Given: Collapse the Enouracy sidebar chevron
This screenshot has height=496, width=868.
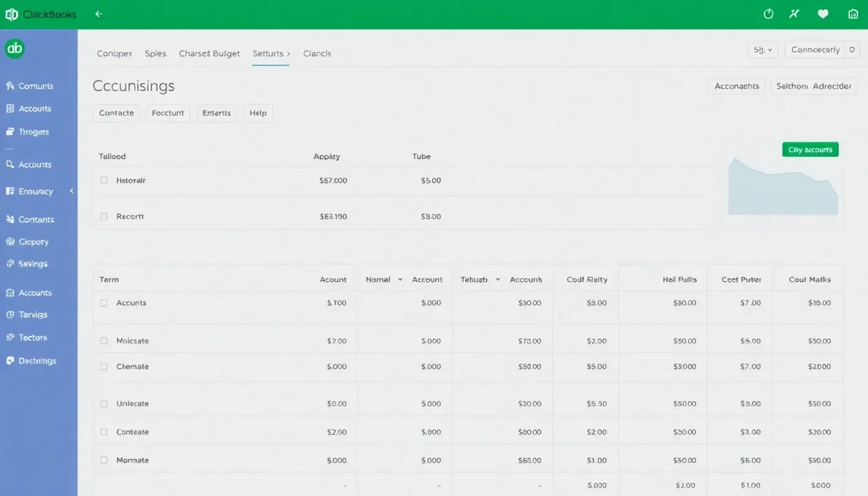Looking at the screenshot, I should click(72, 191).
